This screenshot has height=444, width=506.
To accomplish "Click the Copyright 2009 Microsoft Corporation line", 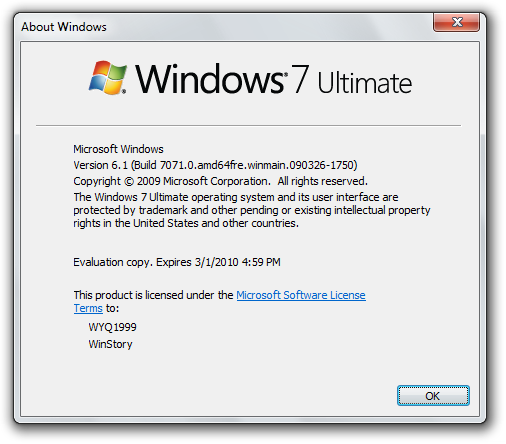I will coord(220,181).
